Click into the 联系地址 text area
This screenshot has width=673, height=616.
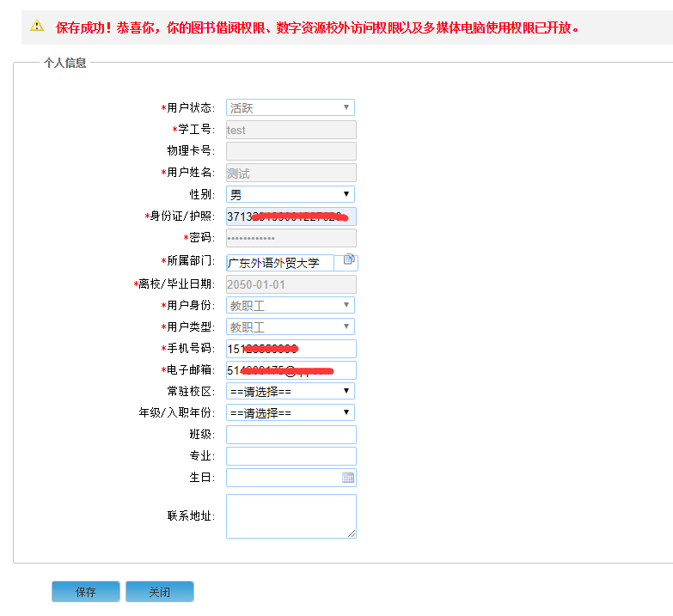click(291, 516)
